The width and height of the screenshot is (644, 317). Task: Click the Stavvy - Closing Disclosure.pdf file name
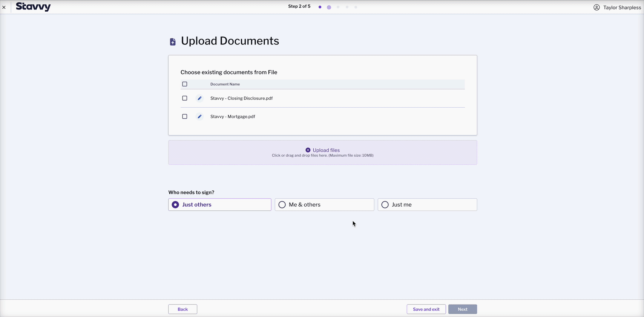click(241, 98)
